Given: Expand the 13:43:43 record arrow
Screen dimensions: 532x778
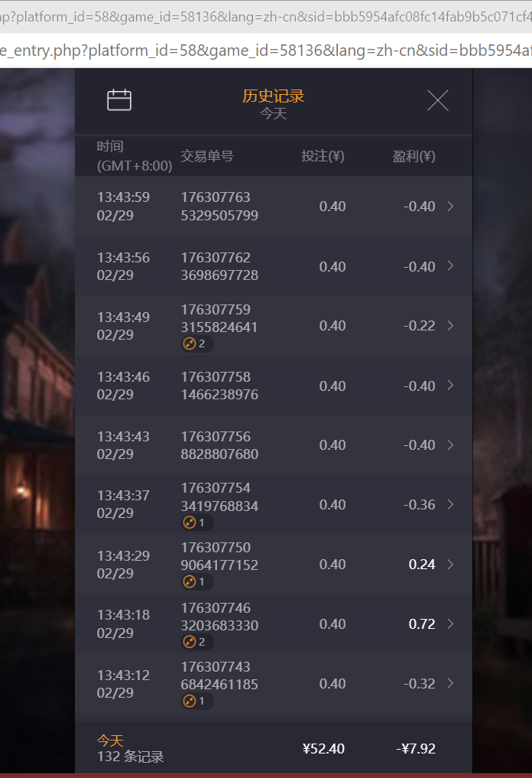Looking at the screenshot, I should tap(450, 445).
